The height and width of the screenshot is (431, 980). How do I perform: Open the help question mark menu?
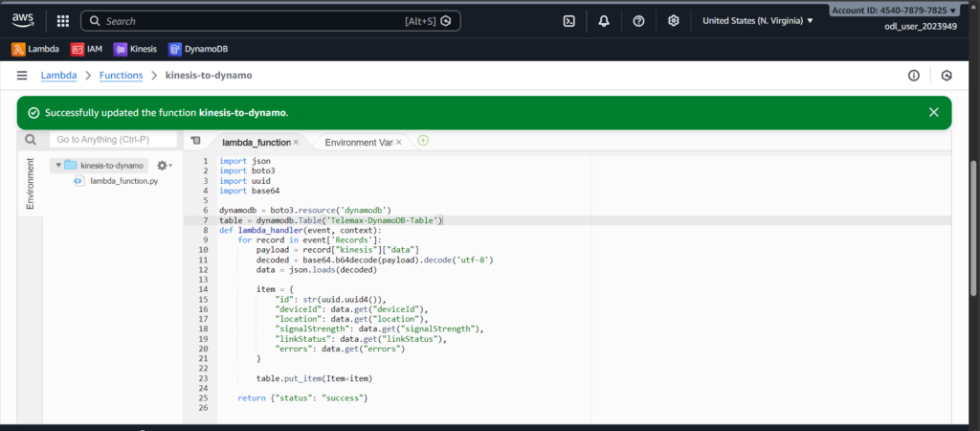coord(639,21)
